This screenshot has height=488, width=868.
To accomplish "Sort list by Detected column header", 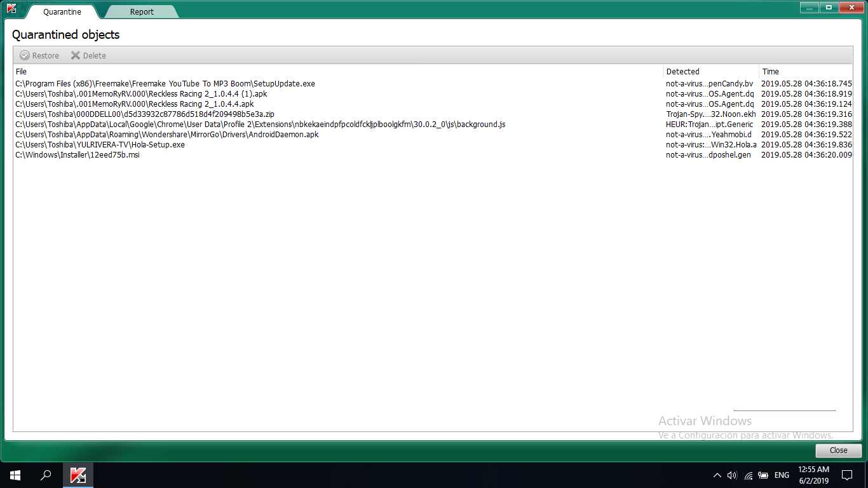I will pos(711,72).
